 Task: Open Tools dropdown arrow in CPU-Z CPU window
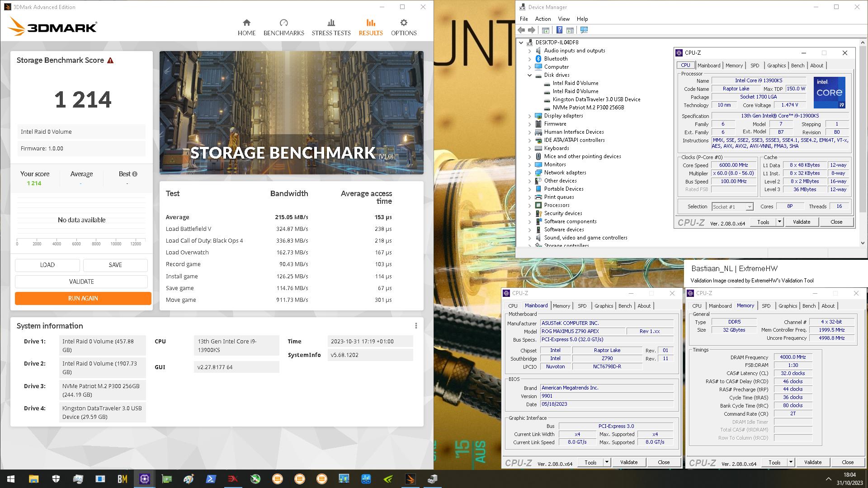(779, 222)
